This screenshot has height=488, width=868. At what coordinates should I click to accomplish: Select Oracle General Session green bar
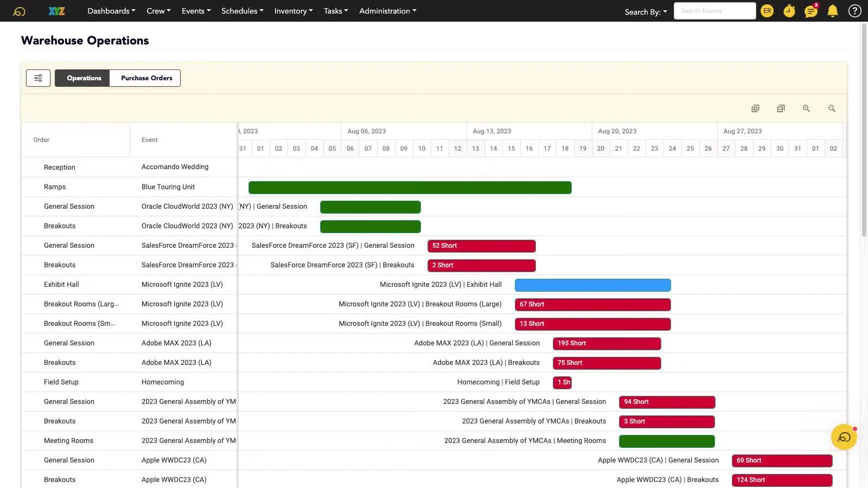tap(371, 207)
